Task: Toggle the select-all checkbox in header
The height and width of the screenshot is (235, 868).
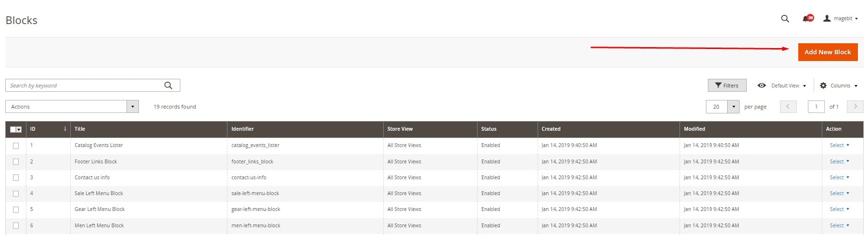Action: pos(13,129)
